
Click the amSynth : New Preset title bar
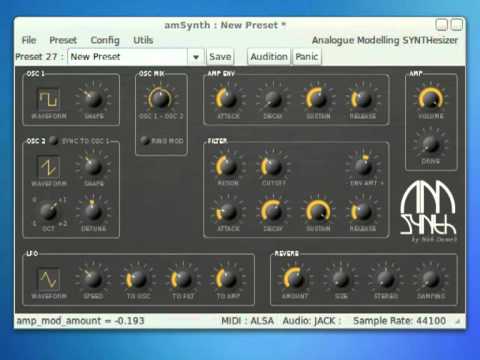tap(225, 25)
